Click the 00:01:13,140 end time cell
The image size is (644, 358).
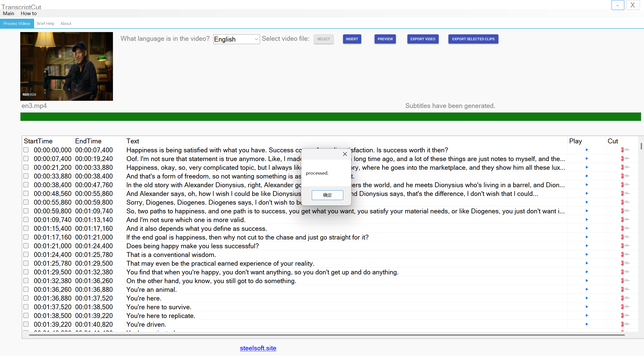94,220
